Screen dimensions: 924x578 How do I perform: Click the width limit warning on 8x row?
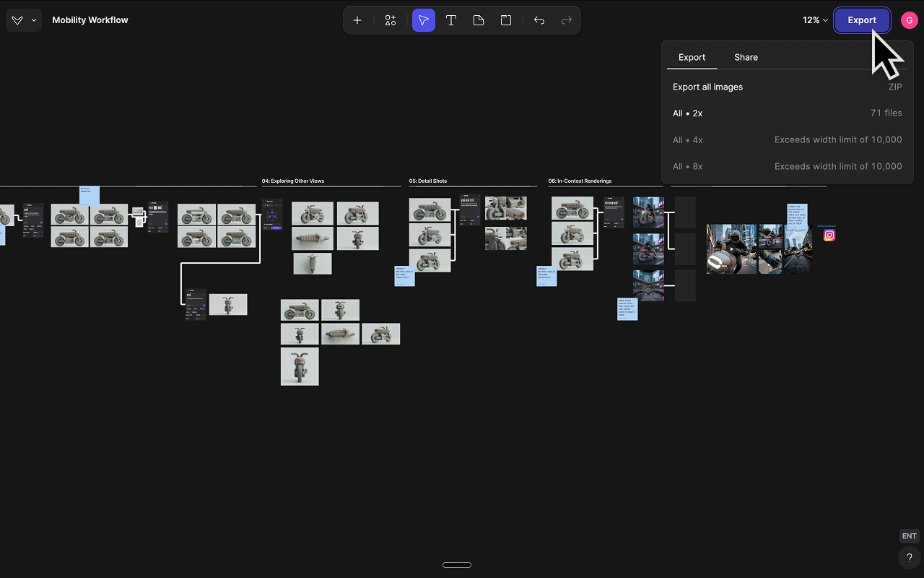[x=838, y=166]
